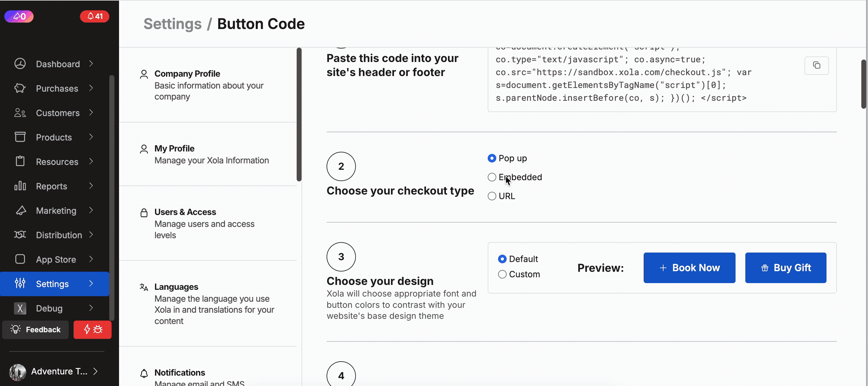Expand the Customers menu chevron
Viewport: 868px width, 386px height.
(x=91, y=112)
